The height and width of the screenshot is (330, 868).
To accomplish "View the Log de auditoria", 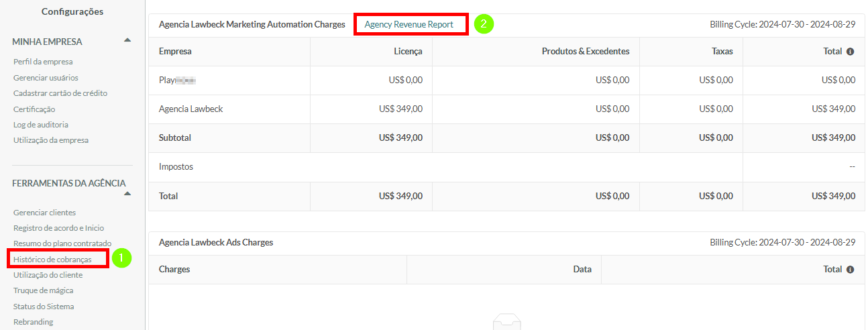I will coord(41,125).
